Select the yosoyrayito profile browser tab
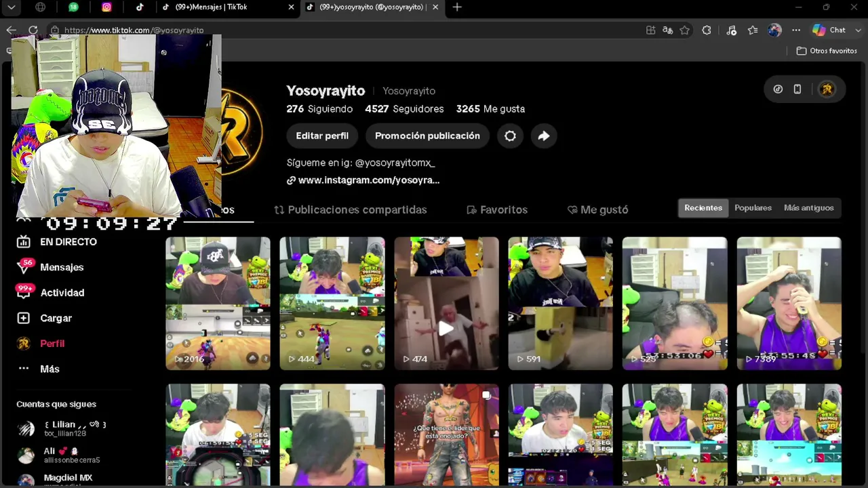Viewport: 868px width, 488px height. [372, 7]
